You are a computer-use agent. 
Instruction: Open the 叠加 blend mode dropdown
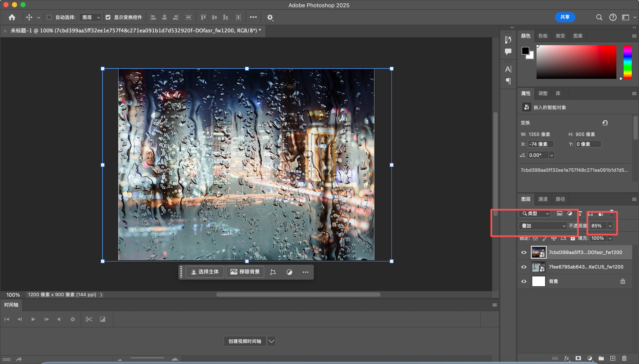coord(542,226)
